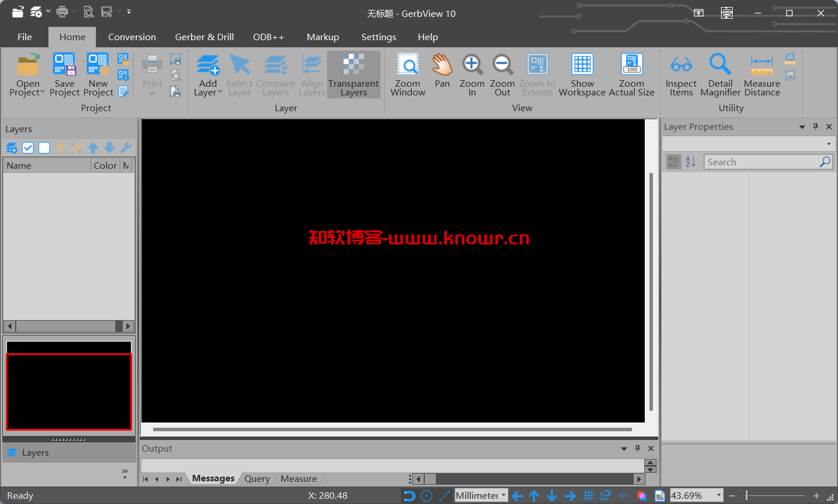The image size is (838, 504).
Task: Click the Save Project ribbon icon
Action: coord(65,74)
